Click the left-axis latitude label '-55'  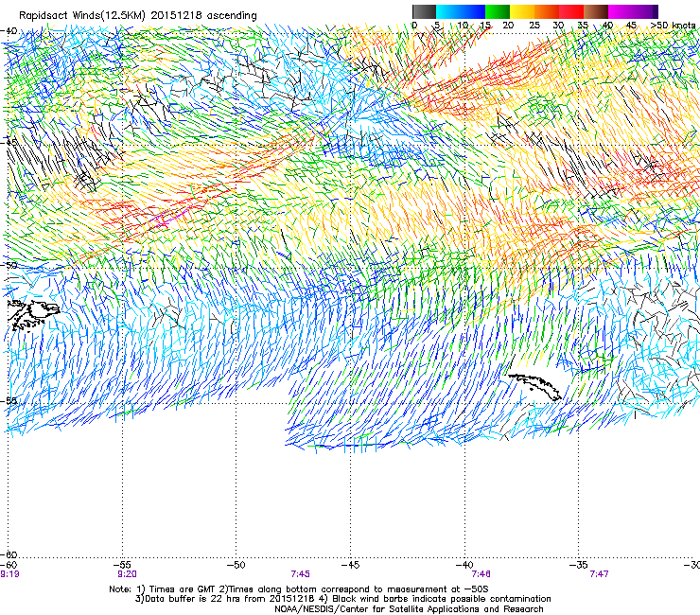click(x=9, y=400)
